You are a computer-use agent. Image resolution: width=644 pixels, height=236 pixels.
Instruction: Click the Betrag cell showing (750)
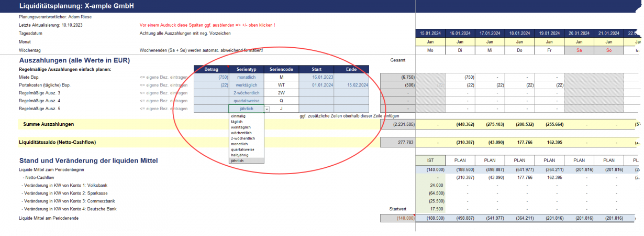[x=211, y=77]
